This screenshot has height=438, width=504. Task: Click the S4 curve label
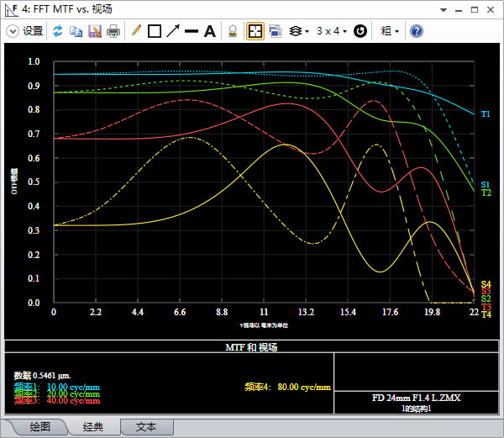pyautogui.click(x=486, y=284)
